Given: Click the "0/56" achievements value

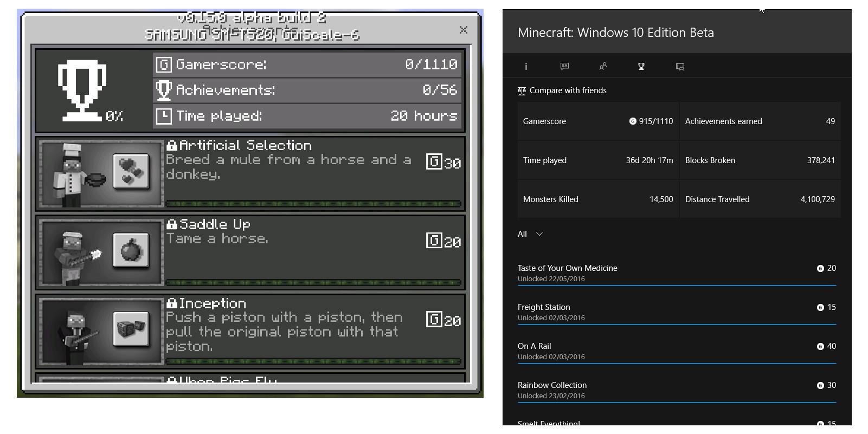Looking at the screenshot, I should click(440, 90).
